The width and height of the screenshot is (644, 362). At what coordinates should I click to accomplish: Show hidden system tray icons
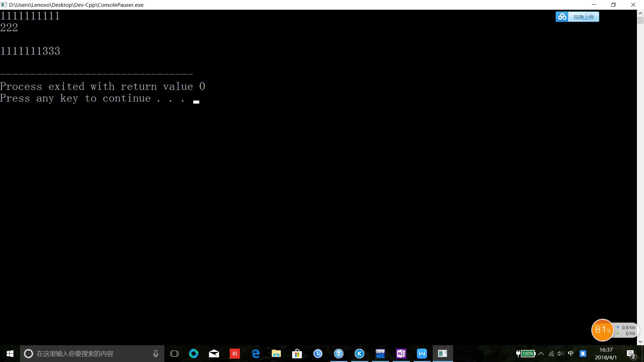[x=541, y=354]
